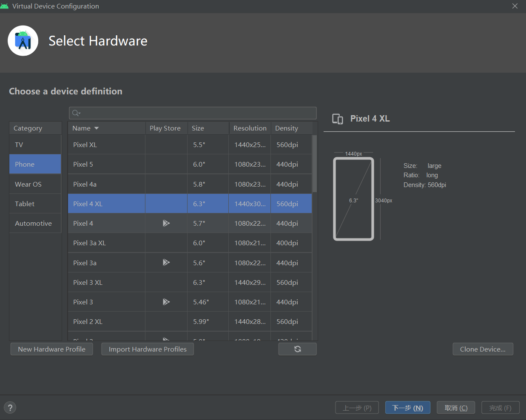
Task: Select the Pixel 4 XL device row
Action: [190, 204]
